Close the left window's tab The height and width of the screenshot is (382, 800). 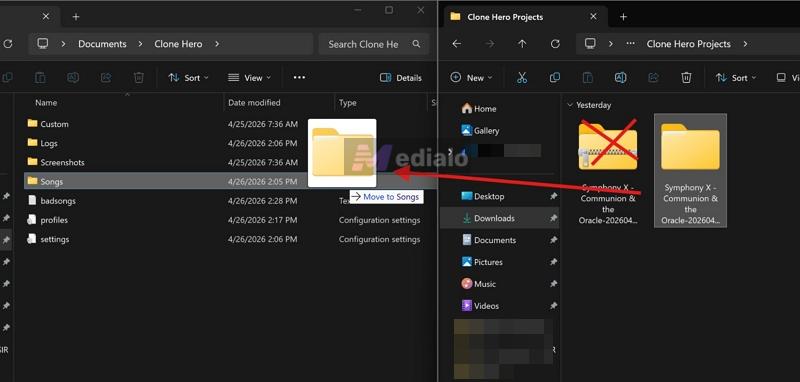[46, 17]
